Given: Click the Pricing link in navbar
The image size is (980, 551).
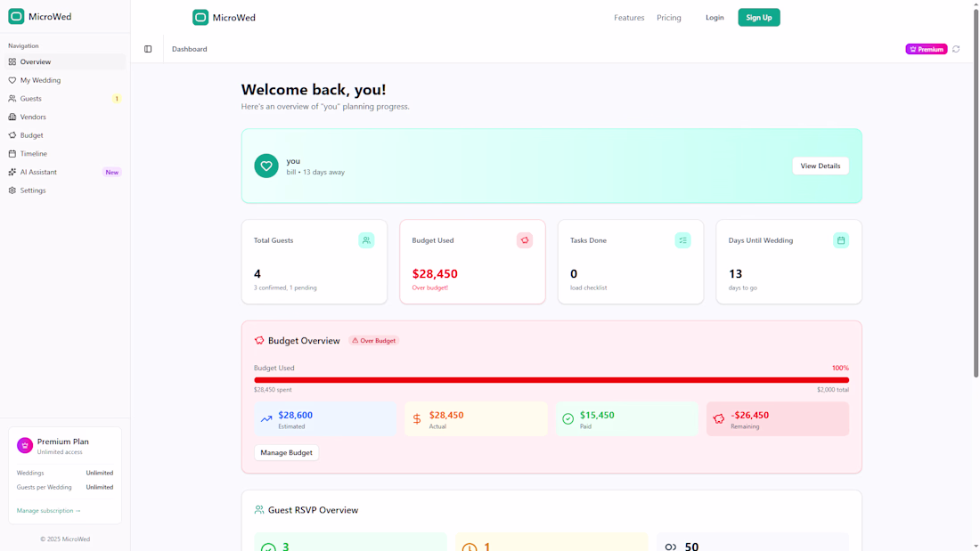Looking at the screenshot, I should 669,18.
